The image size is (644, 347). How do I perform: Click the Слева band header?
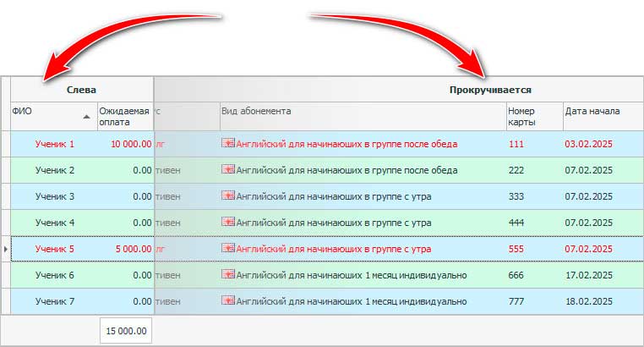[81, 89]
